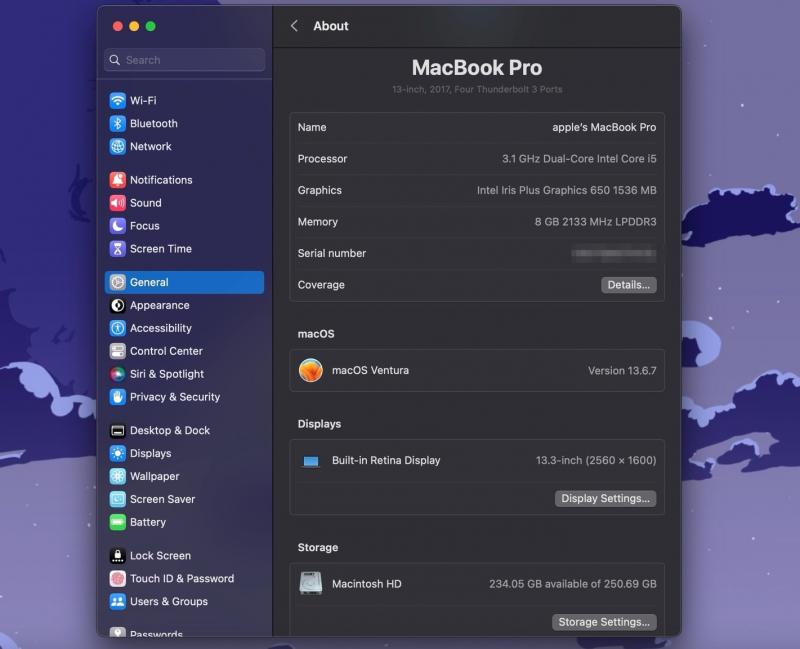Click "234.05 GB available of 250.69 GB"
The width and height of the screenshot is (800, 649).
click(x=572, y=584)
